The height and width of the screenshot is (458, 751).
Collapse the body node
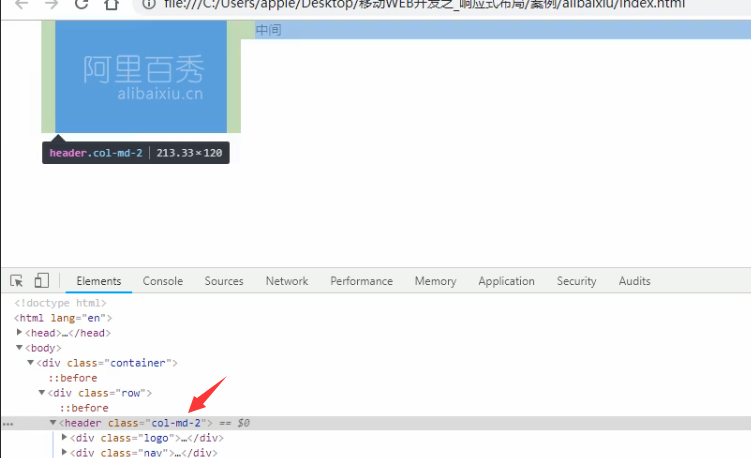(19, 347)
